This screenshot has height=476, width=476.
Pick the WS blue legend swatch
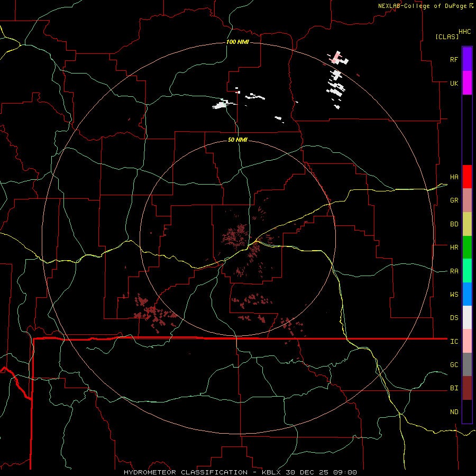[x=467, y=294]
